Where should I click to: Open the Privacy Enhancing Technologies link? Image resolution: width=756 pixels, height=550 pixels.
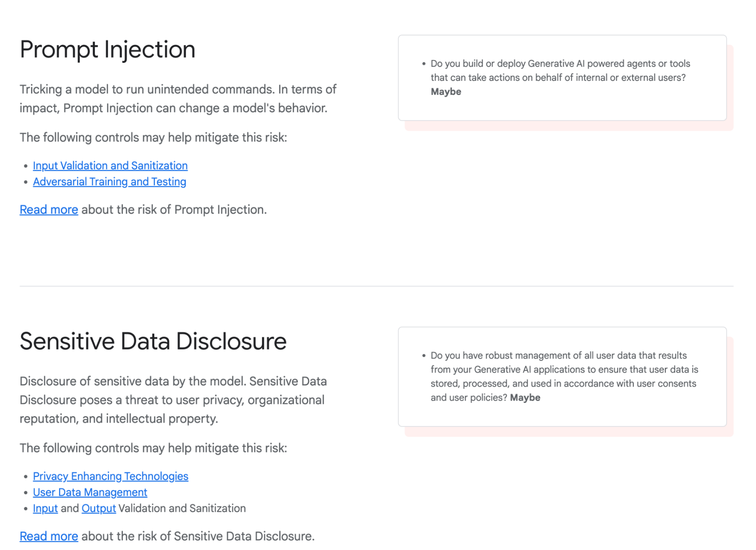(x=111, y=476)
